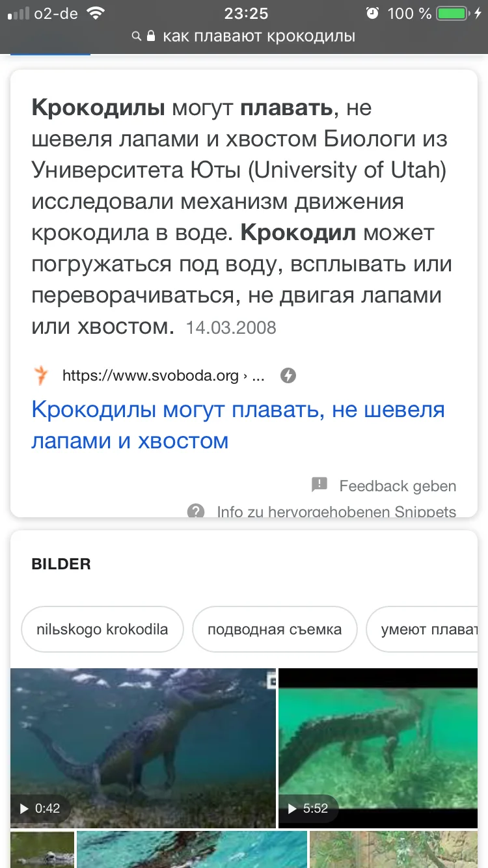488x868 pixels.
Task: Tap the lock icon beside the search query
Action: click(x=151, y=36)
